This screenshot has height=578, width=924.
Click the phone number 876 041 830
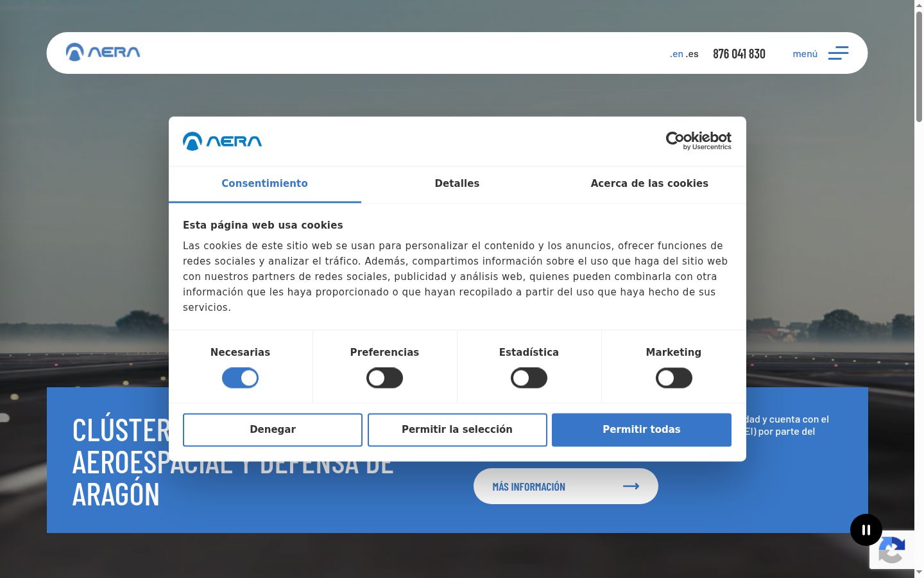point(739,54)
